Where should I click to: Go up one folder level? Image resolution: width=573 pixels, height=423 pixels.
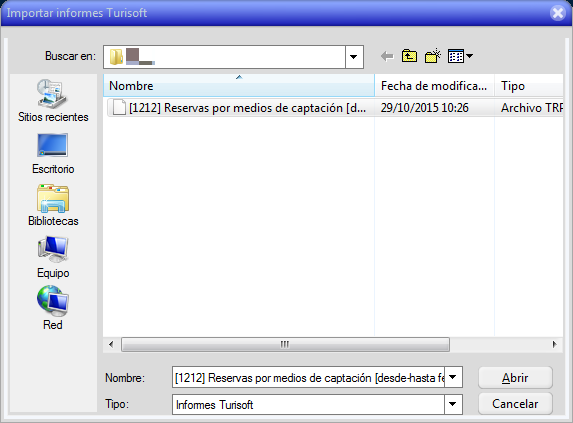[x=409, y=56]
